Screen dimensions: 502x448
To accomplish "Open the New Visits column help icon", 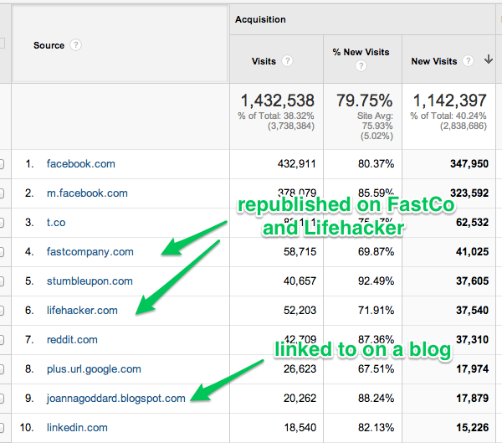I will point(468,60).
